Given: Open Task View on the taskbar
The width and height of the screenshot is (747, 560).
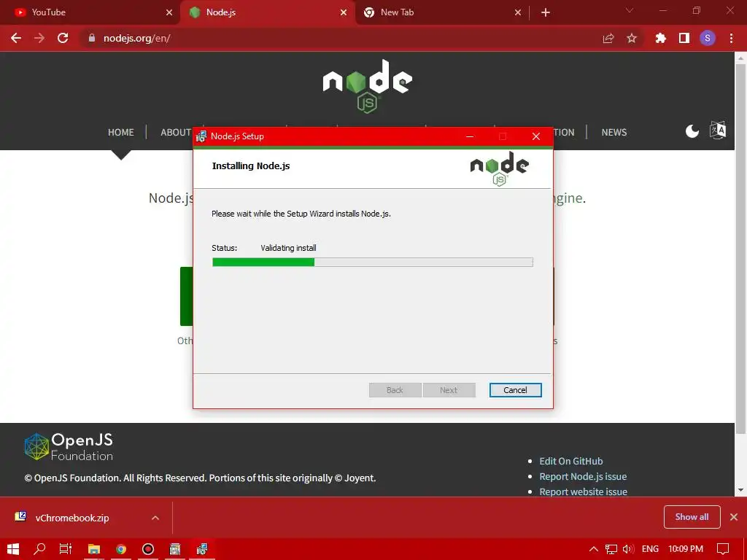Looking at the screenshot, I should (66, 549).
